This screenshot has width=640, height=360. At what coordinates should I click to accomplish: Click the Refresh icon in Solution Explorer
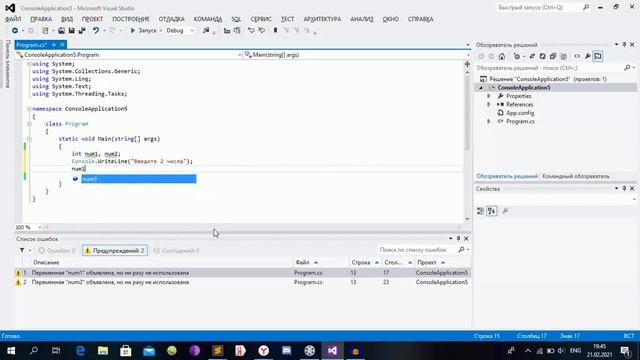pyautogui.click(x=542, y=56)
